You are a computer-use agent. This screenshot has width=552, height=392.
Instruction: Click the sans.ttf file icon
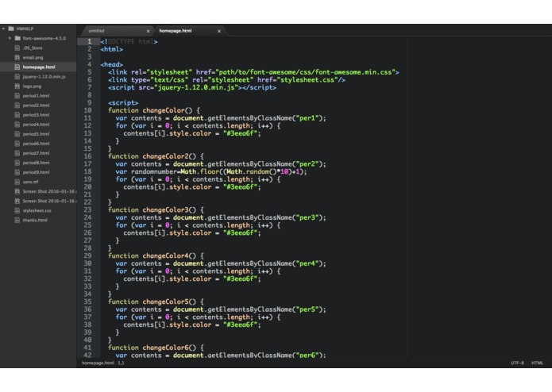17,182
